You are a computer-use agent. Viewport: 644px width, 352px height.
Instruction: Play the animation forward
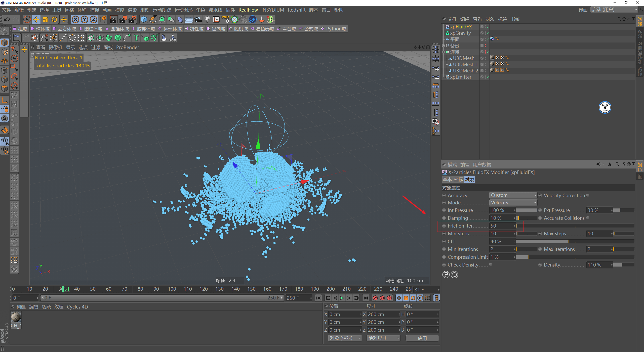coord(342,298)
